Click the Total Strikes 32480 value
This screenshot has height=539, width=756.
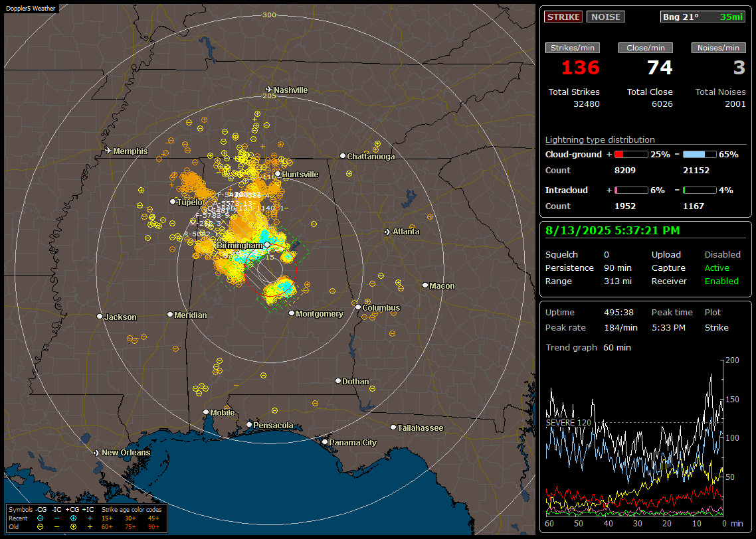tap(587, 104)
